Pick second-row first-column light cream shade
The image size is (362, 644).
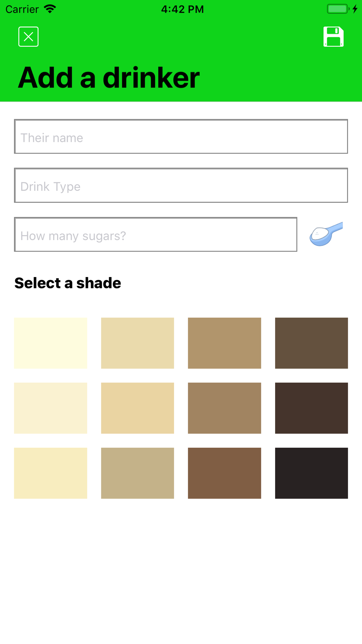(51, 408)
